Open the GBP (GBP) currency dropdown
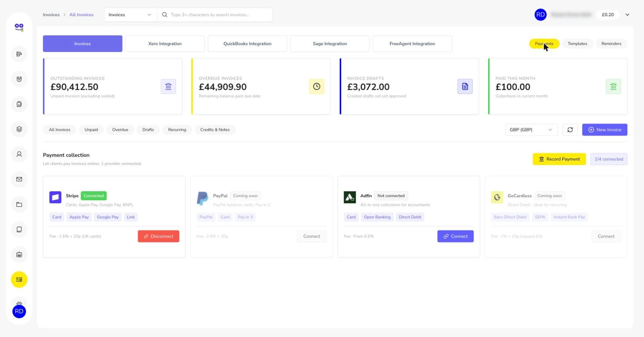 pos(532,130)
